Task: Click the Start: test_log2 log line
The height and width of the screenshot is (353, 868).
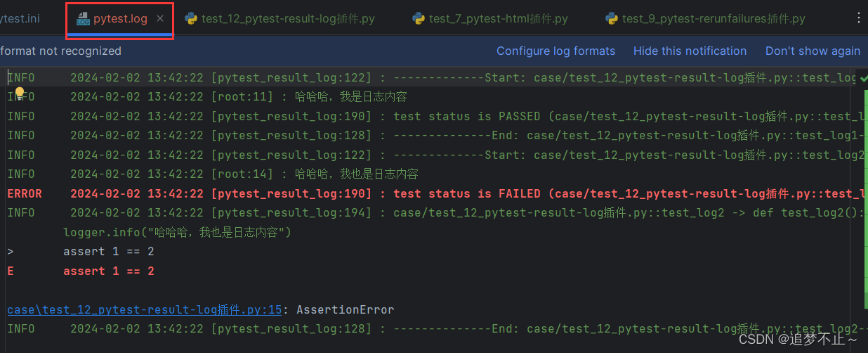Action: 434,155
